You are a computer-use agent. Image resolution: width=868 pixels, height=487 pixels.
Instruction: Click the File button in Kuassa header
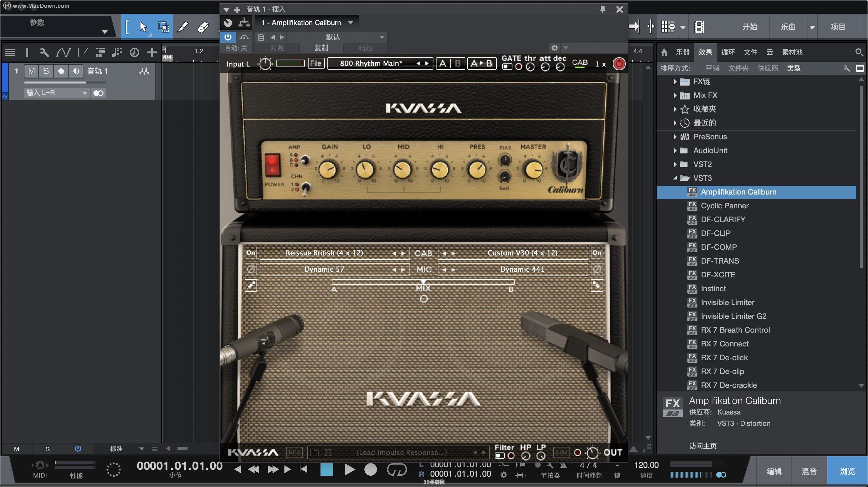pyautogui.click(x=316, y=63)
